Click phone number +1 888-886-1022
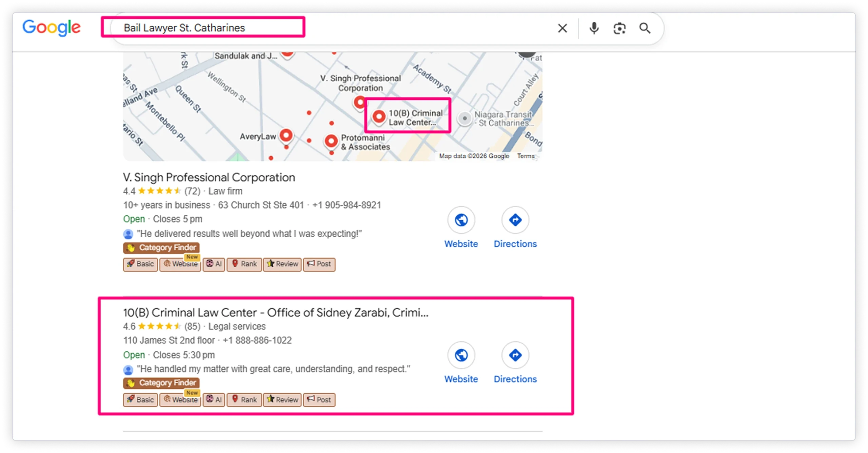868x453 pixels. click(x=257, y=340)
